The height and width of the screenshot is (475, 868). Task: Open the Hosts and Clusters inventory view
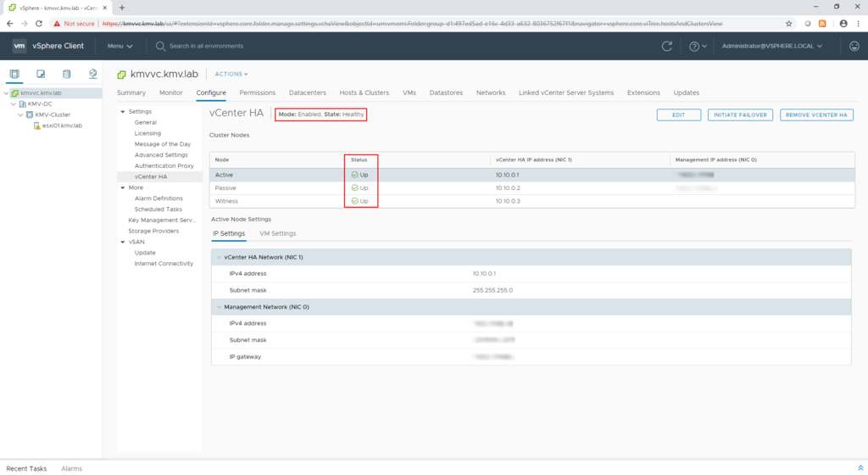click(x=14, y=74)
